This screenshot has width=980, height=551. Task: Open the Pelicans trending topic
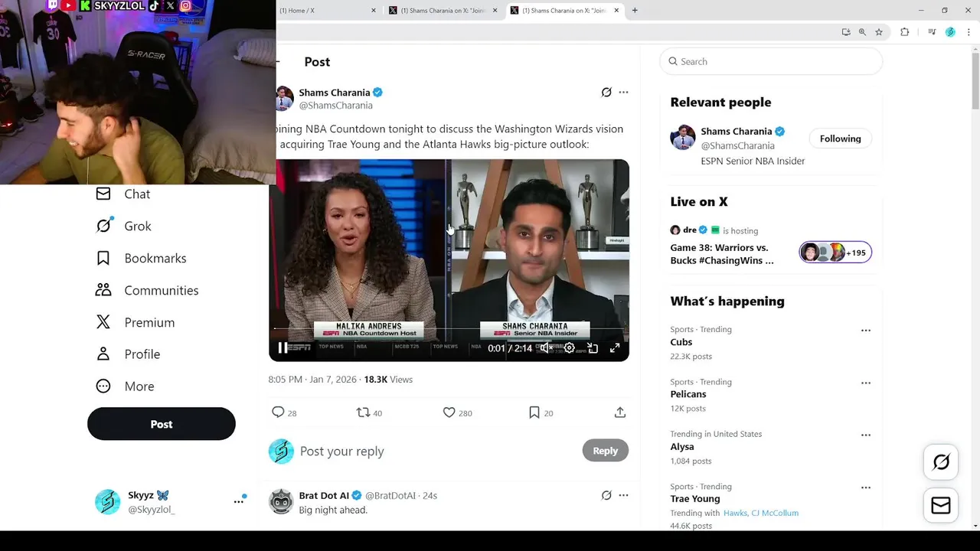688,394
